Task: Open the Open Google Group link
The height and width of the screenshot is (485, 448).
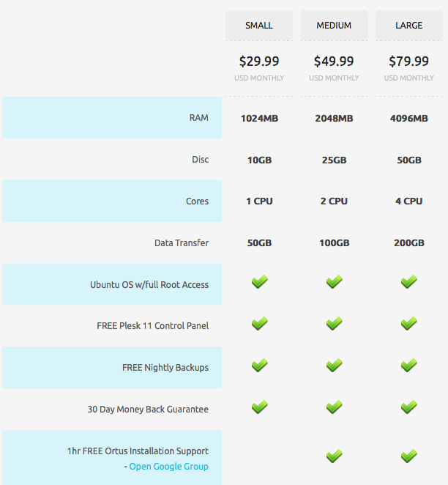Action: click(168, 467)
